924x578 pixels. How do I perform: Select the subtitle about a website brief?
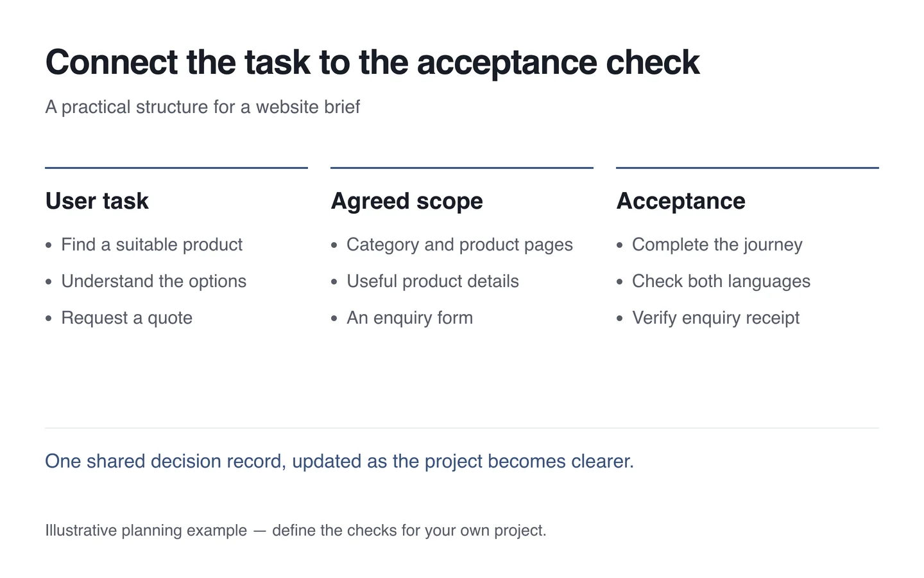pyautogui.click(x=203, y=107)
